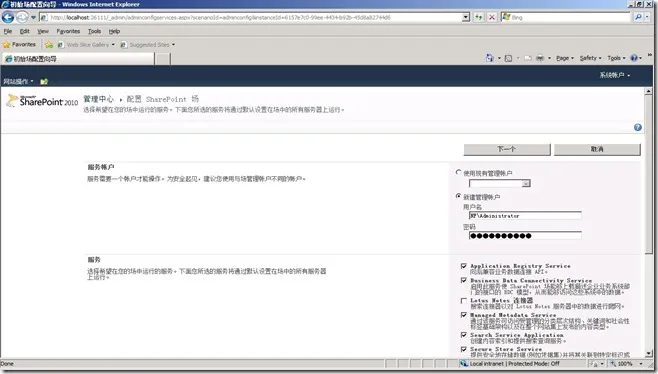Open Suggested Sites favorites link
This screenshot has width=658, height=374.
coord(148,44)
